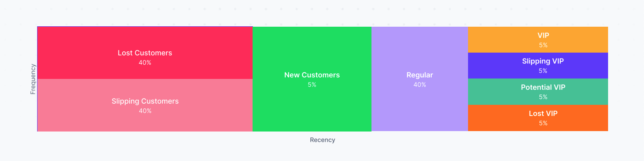Click the 40% value under Lost Customers
This screenshot has height=161, width=644.
coord(145,63)
